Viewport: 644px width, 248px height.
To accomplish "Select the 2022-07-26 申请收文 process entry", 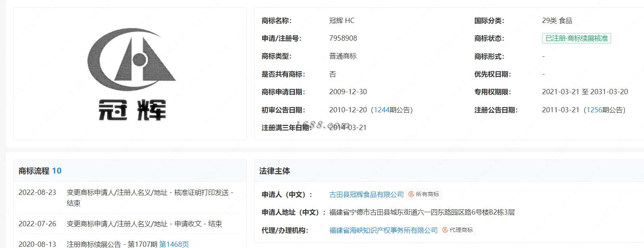I will point(144,224).
